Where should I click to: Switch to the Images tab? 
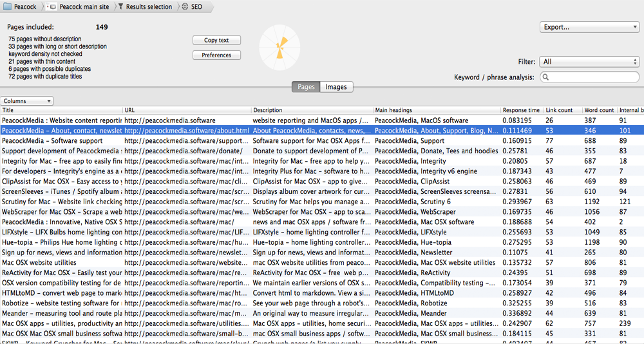(x=336, y=87)
